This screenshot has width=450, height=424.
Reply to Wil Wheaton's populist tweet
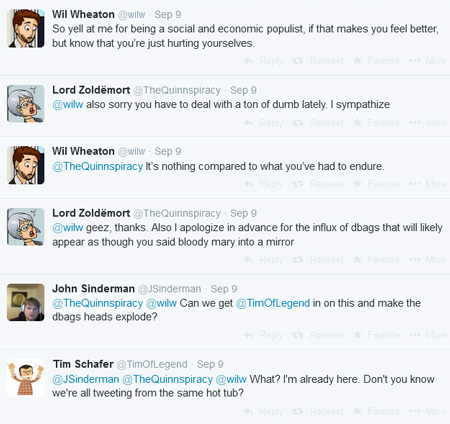pyautogui.click(x=264, y=61)
